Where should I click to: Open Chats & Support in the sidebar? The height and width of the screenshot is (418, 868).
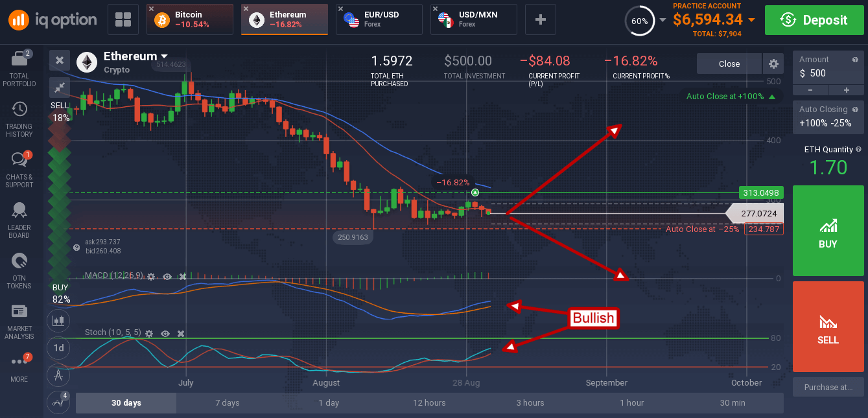[19, 170]
